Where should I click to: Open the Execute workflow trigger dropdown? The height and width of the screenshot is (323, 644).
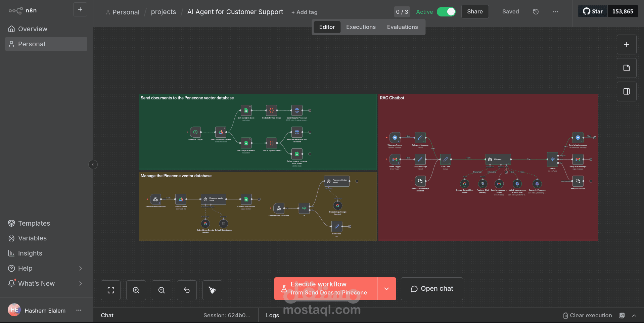387,289
